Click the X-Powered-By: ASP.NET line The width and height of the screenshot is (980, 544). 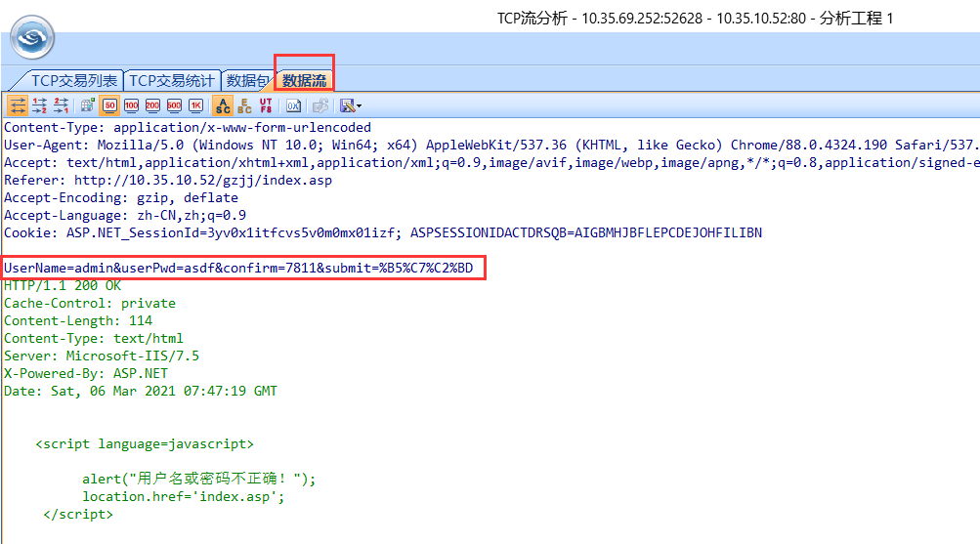point(86,373)
